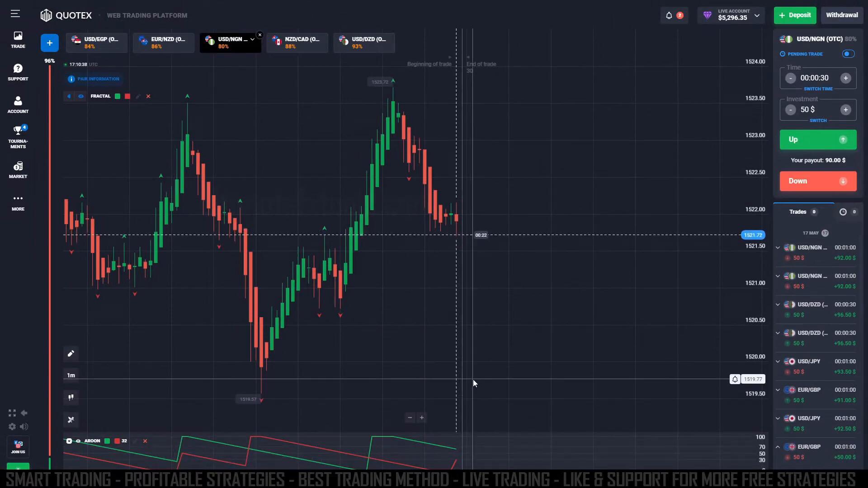
Task: Click the Deposit button
Action: pos(795,15)
